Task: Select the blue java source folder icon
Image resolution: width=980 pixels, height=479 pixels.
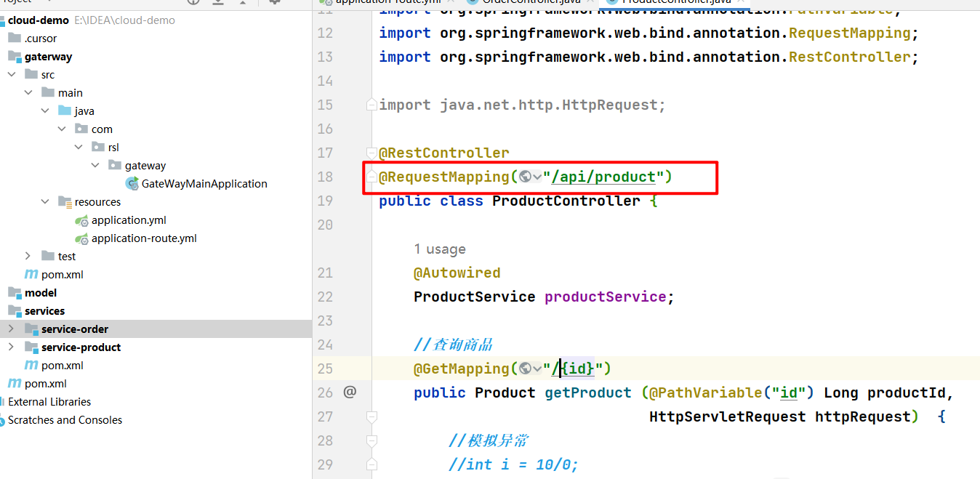Action: [65, 110]
